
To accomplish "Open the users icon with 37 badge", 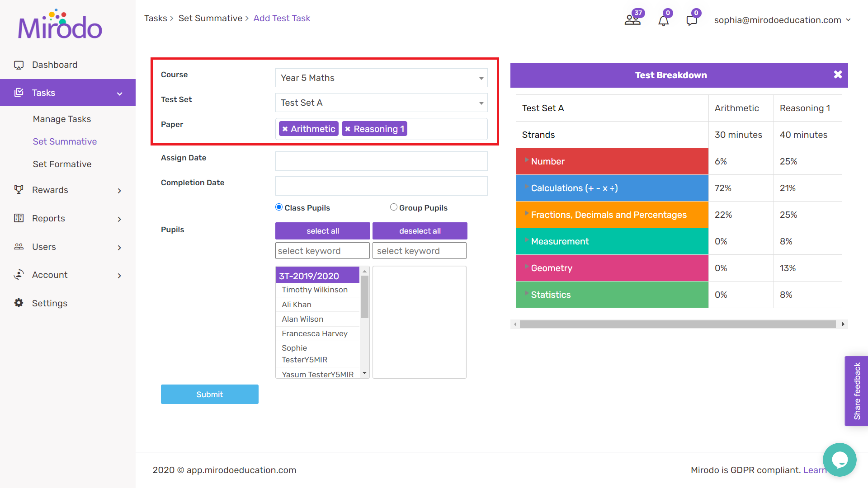I will 632,20.
